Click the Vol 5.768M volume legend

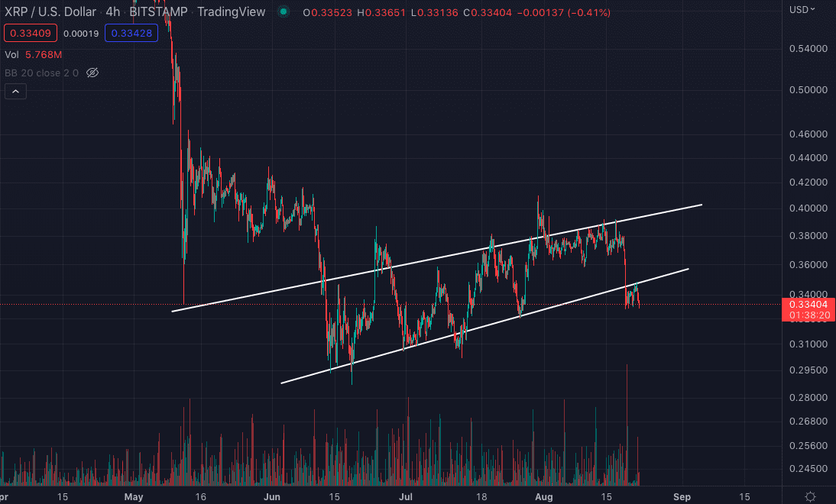coord(33,55)
